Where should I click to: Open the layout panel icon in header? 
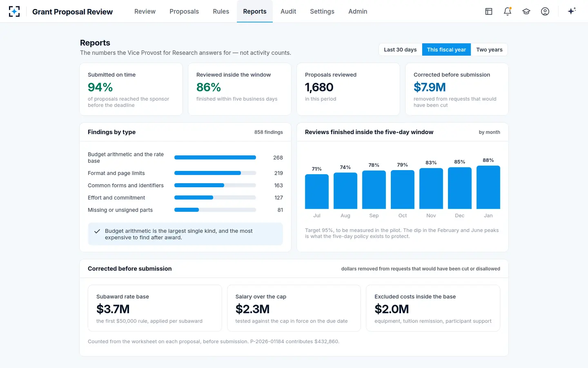tap(489, 11)
